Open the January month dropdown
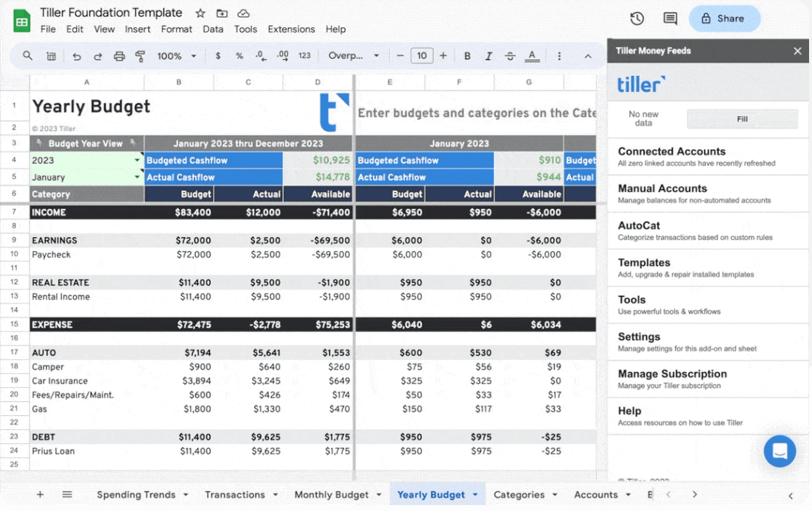 click(x=137, y=177)
